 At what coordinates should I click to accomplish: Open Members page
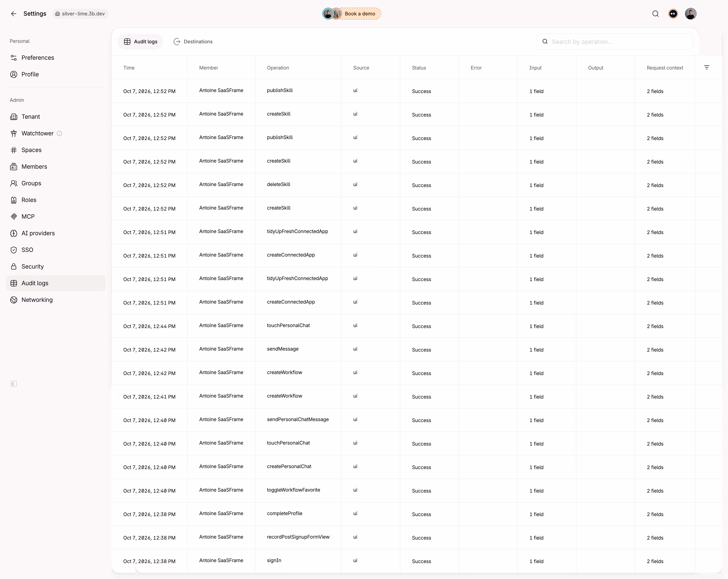point(56,167)
